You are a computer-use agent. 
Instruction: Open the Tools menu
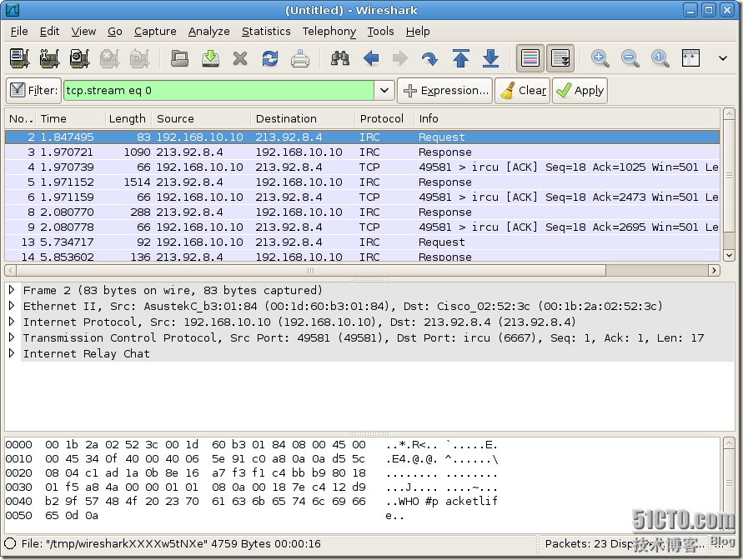coord(380,31)
